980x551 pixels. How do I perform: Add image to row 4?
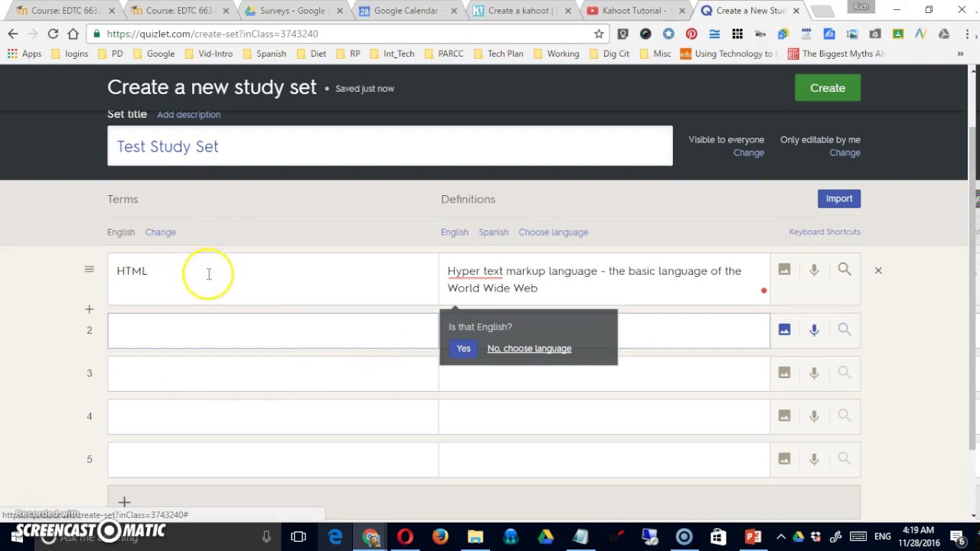pos(784,416)
